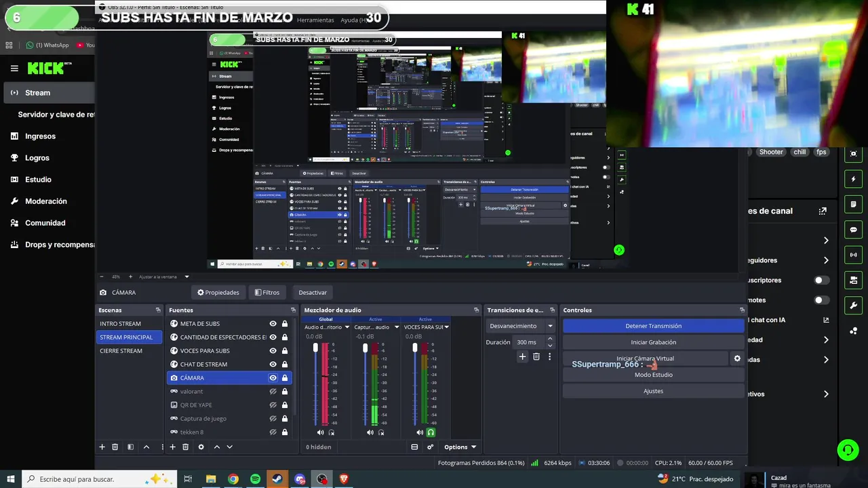Toggle visibility of the CÁMARA source
Image resolution: width=868 pixels, height=488 pixels.
(273, 378)
